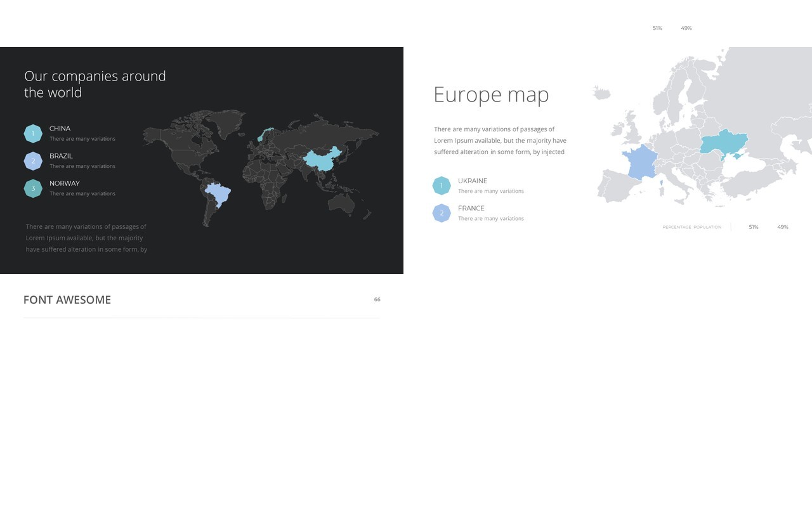Click the BRAZIL label
Screen dimensions: 812x506
coord(61,156)
